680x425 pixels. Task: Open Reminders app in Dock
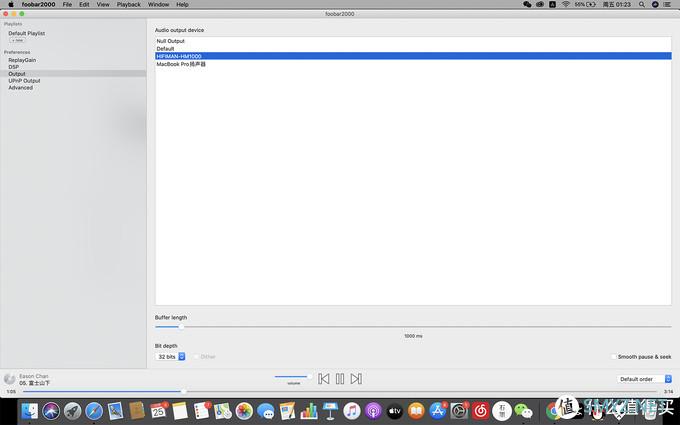tap(201, 410)
